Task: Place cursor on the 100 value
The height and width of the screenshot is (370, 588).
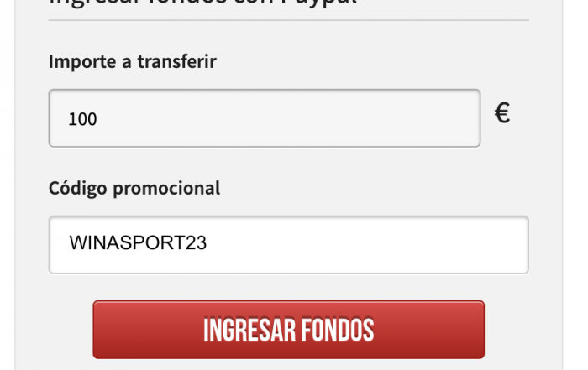Action: 82,119
